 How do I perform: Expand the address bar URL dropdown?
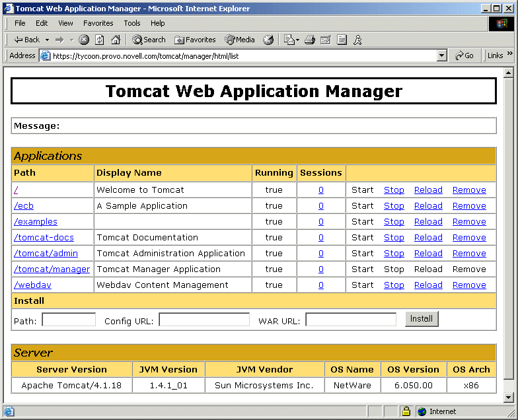442,56
